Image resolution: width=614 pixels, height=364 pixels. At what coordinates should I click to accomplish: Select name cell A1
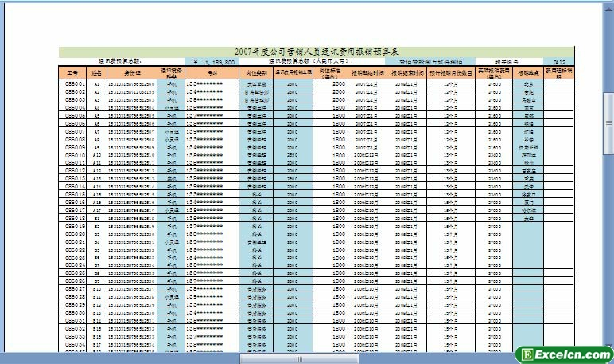[97, 84]
